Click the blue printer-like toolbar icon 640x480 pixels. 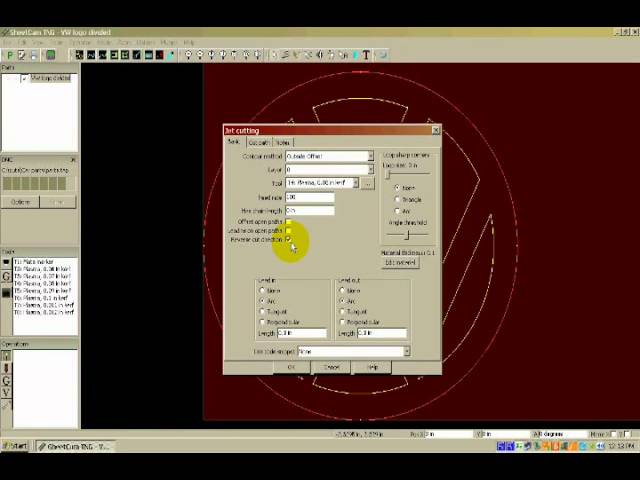[x=34, y=55]
